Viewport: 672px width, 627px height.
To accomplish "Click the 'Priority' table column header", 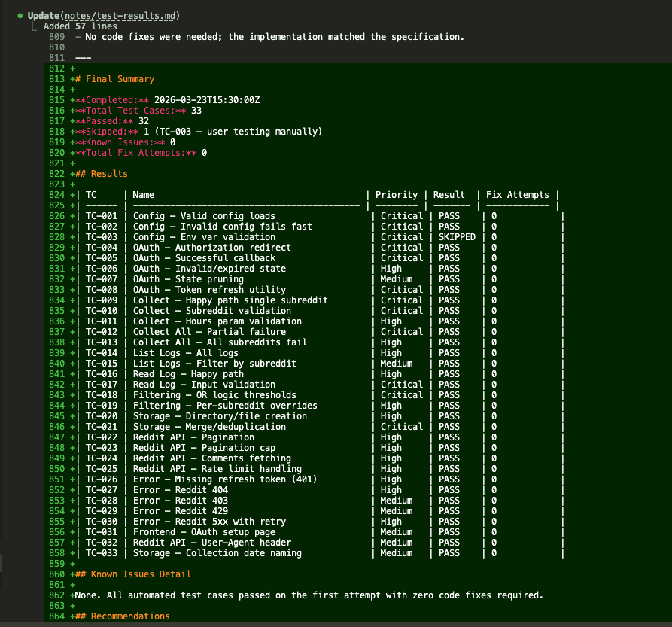I will [396, 195].
